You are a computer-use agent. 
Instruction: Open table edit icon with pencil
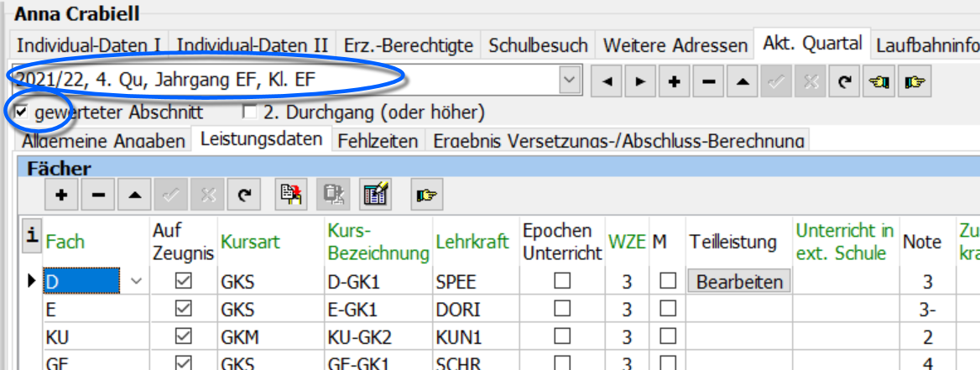pyautogui.click(x=376, y=195)
